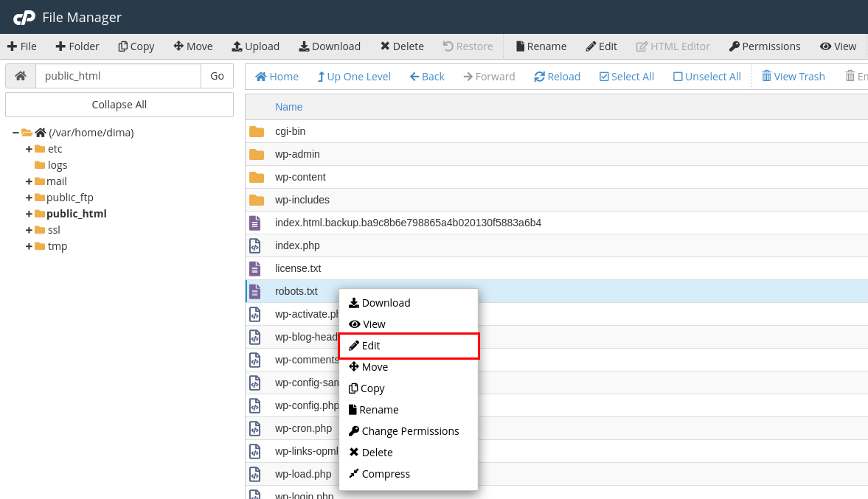This screenshot has height=499, width=868.
Task: Sort by the Name column header
Action: point(289,107)
